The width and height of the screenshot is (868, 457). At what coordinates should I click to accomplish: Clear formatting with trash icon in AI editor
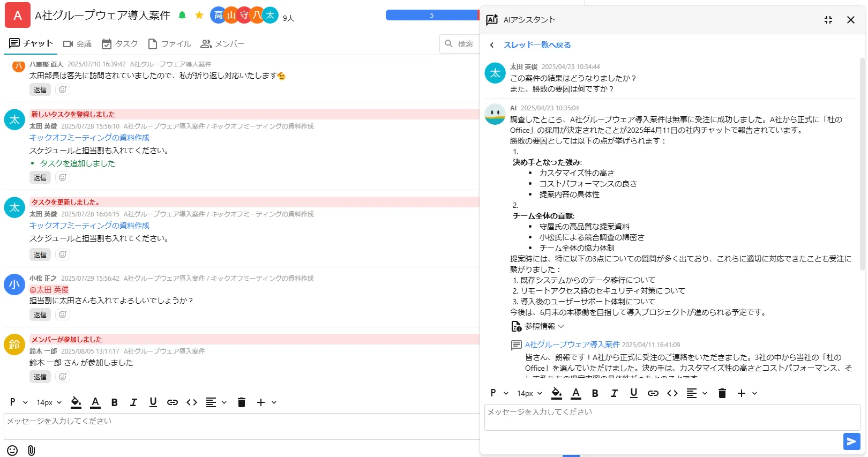pos(722,393)
